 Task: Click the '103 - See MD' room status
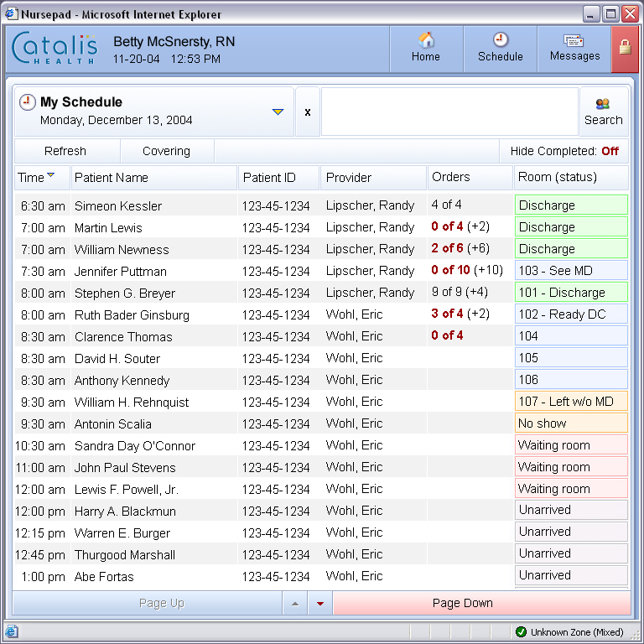[x=571, y=270]
